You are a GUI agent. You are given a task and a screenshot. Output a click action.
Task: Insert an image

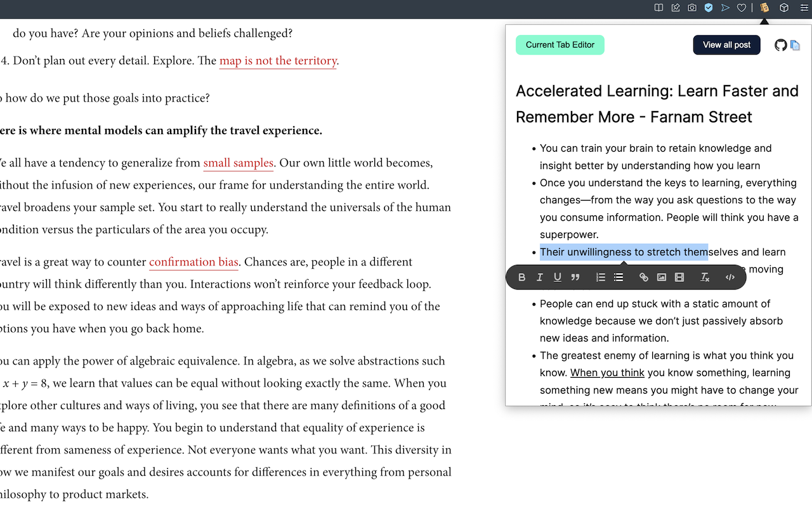pos(662,277)
